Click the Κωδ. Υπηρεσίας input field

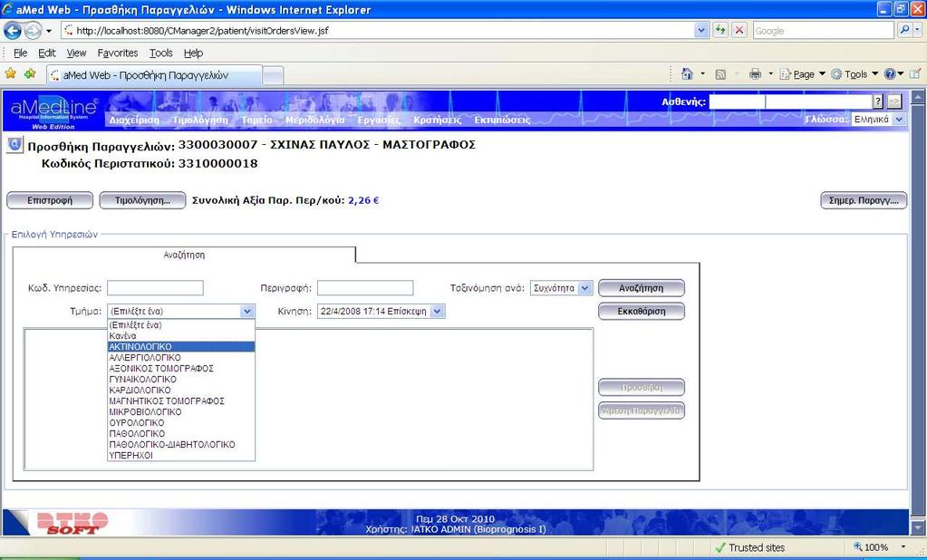tap(155, 288)
